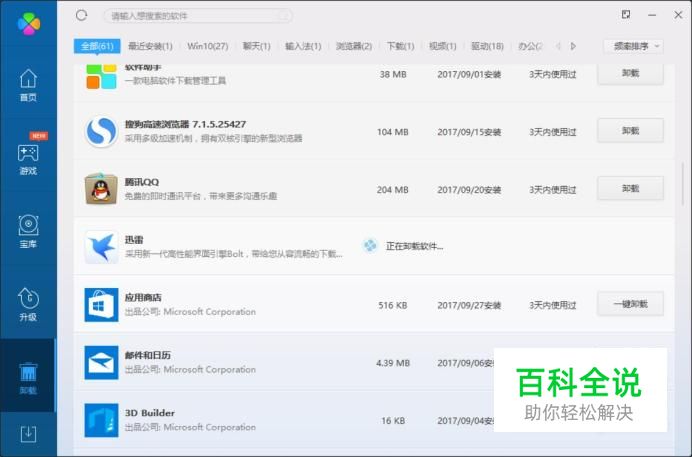Click the software assistant colored squares icon
Viewport: 692px width, 457px height.
tap(101, 76)
